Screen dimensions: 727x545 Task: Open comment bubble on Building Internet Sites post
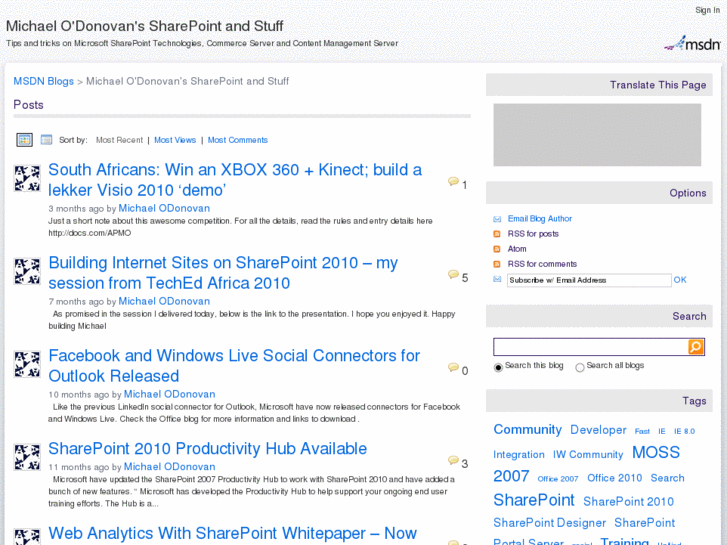453,275
